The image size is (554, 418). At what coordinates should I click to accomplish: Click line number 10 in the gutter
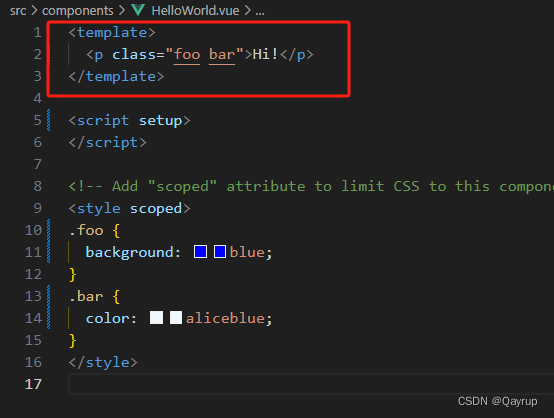34,230
